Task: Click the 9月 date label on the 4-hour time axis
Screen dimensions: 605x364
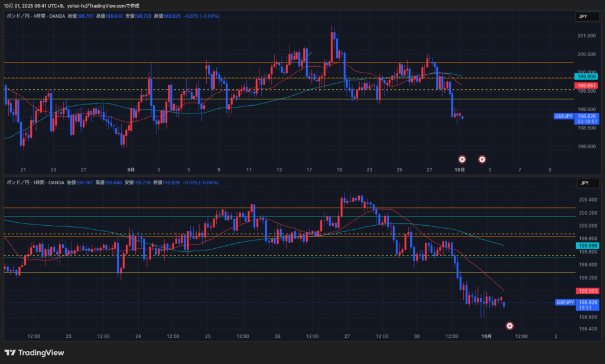Action: click(x=131, y=170)
